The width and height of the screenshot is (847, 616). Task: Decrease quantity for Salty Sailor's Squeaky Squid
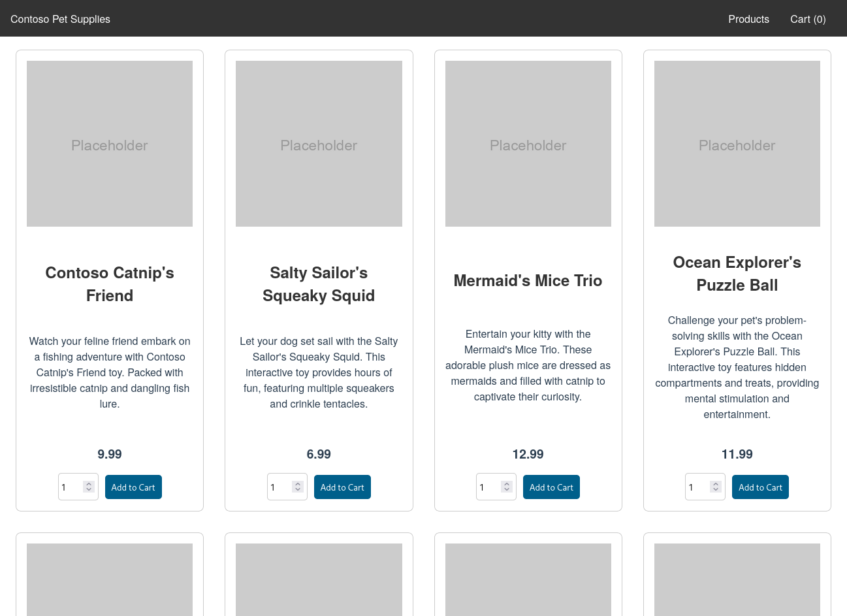tap(297, 491)
